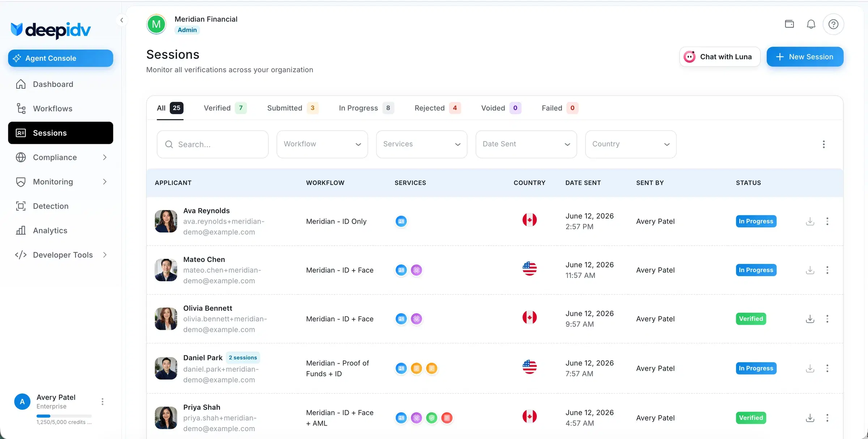Download Mateo Chen session report
This screenshot has width=868, height=439.
[x=810, y=270]
